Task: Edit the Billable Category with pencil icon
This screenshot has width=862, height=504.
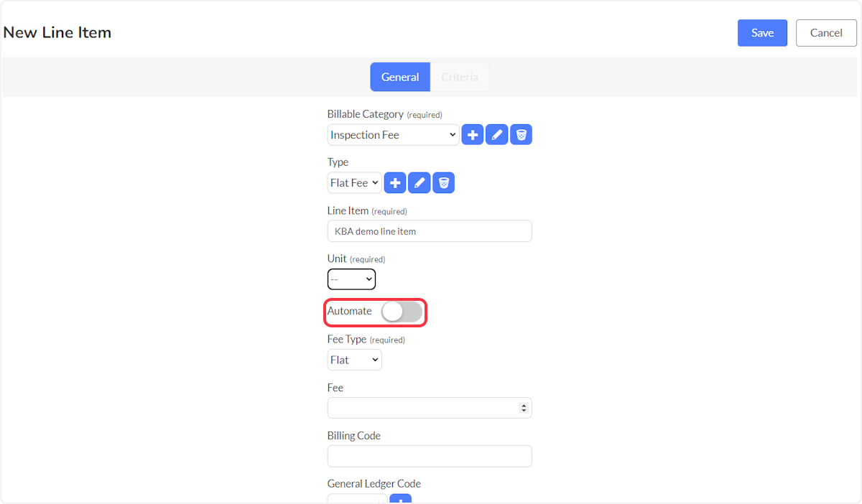Action: click(496, 134)
